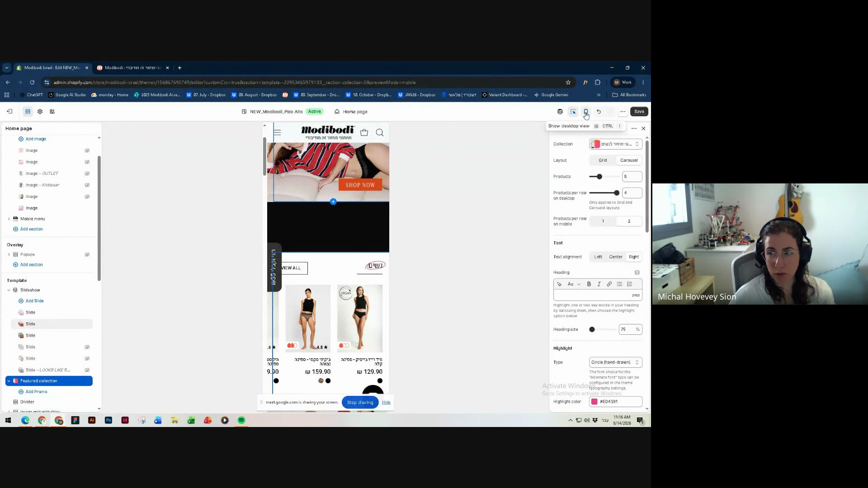Select Grid layout
The image size is (868, 488).
tap(603, 160)
